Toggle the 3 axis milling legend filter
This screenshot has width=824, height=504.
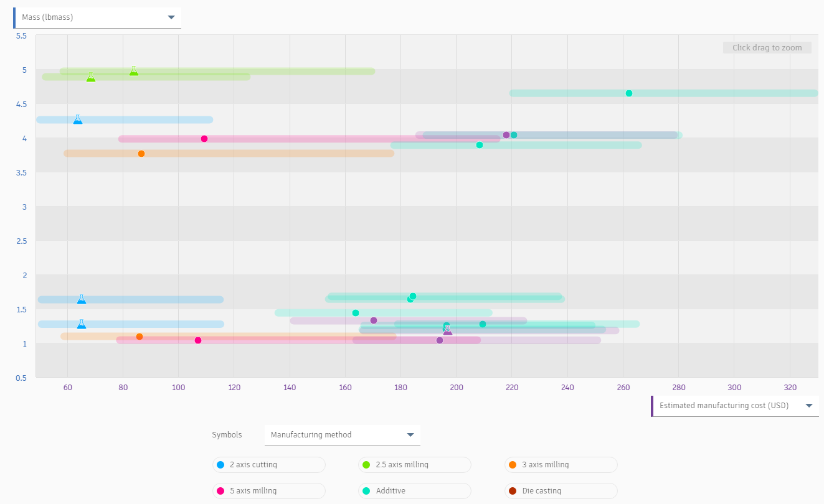[561, 465]
